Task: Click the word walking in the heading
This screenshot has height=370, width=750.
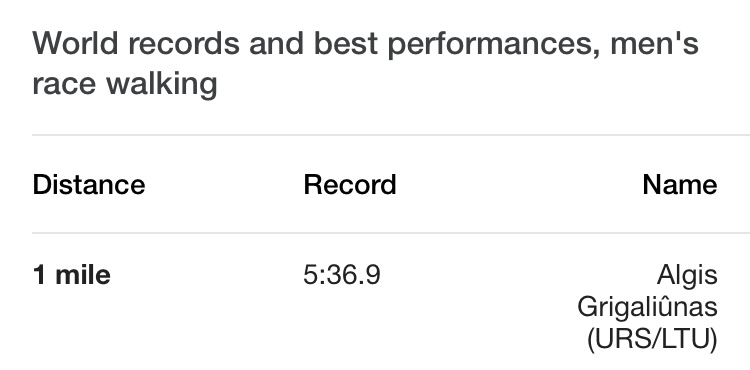Action: point(162,84)
